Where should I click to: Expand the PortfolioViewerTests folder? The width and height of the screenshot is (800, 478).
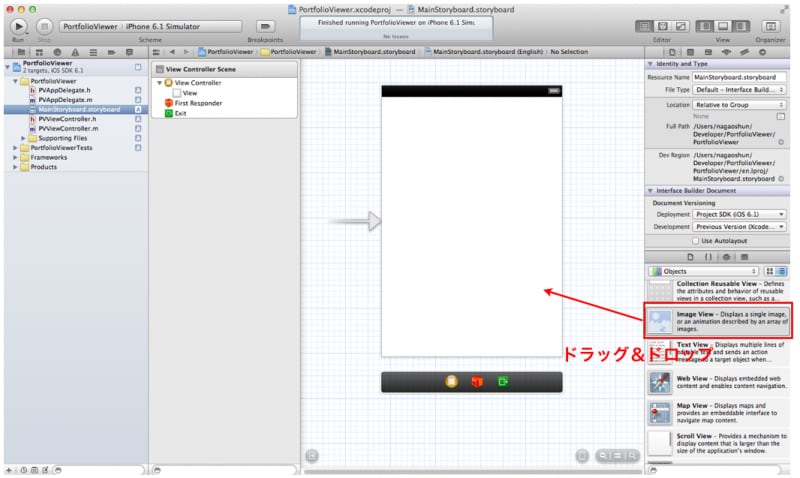[x=15, y=148]
